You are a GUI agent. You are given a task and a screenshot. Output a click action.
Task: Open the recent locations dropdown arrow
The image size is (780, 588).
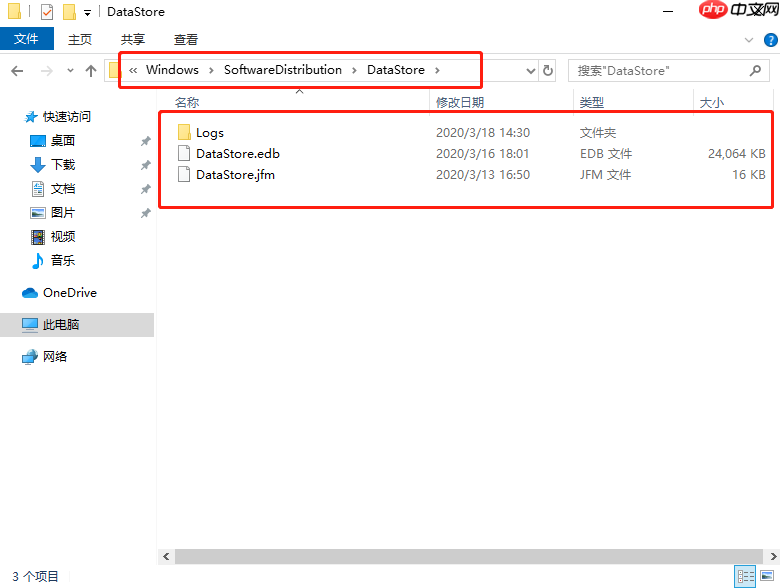(x=70, y=71)
